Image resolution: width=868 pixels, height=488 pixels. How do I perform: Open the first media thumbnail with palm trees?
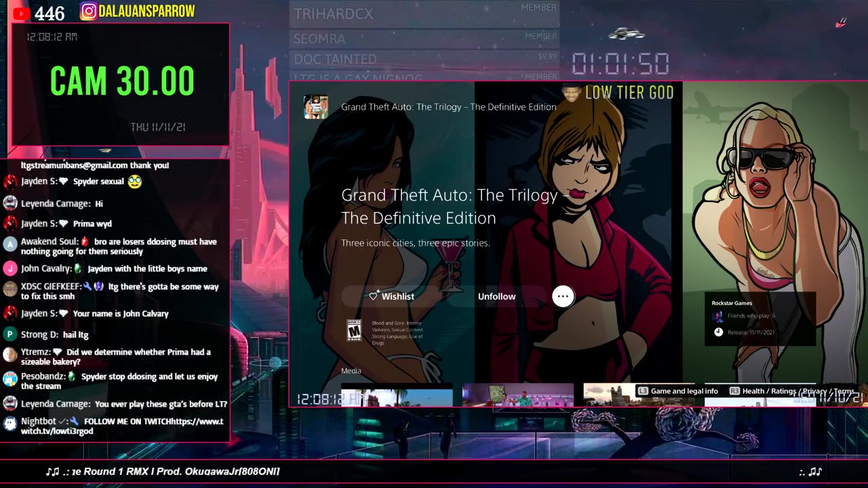(397, 395)
